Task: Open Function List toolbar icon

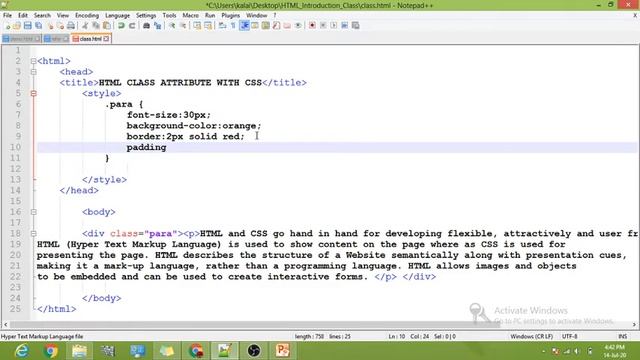Action: [x=276, y=25]
